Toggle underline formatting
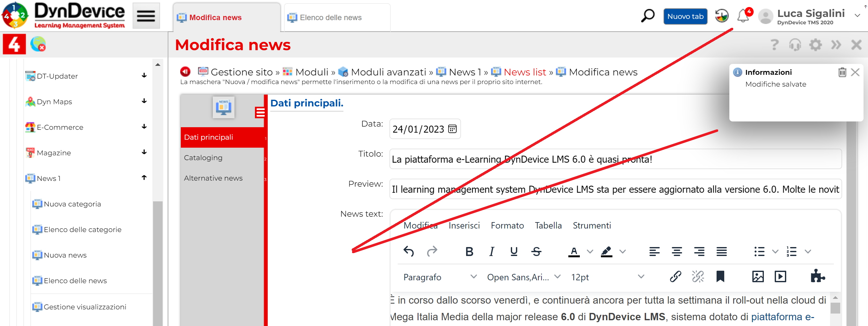 (513, 252)
